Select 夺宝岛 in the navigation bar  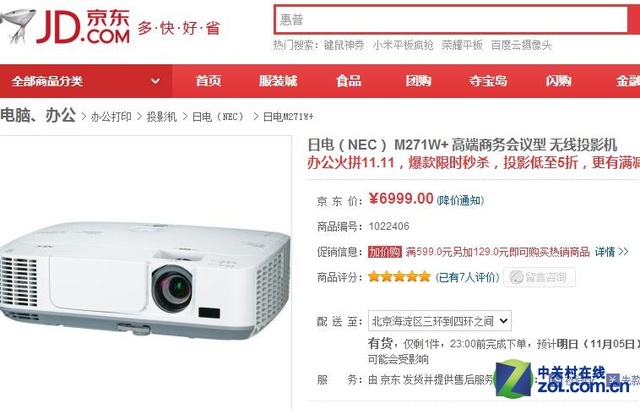tap(488, 81)
